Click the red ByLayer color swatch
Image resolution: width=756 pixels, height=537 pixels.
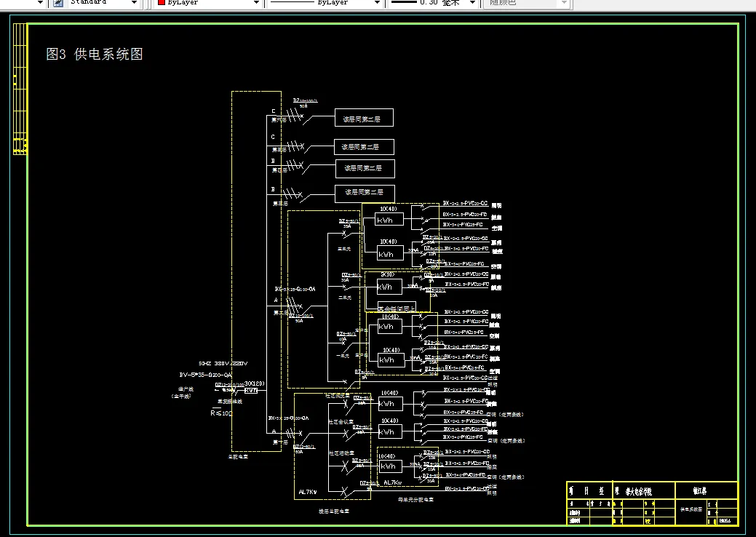162,2
